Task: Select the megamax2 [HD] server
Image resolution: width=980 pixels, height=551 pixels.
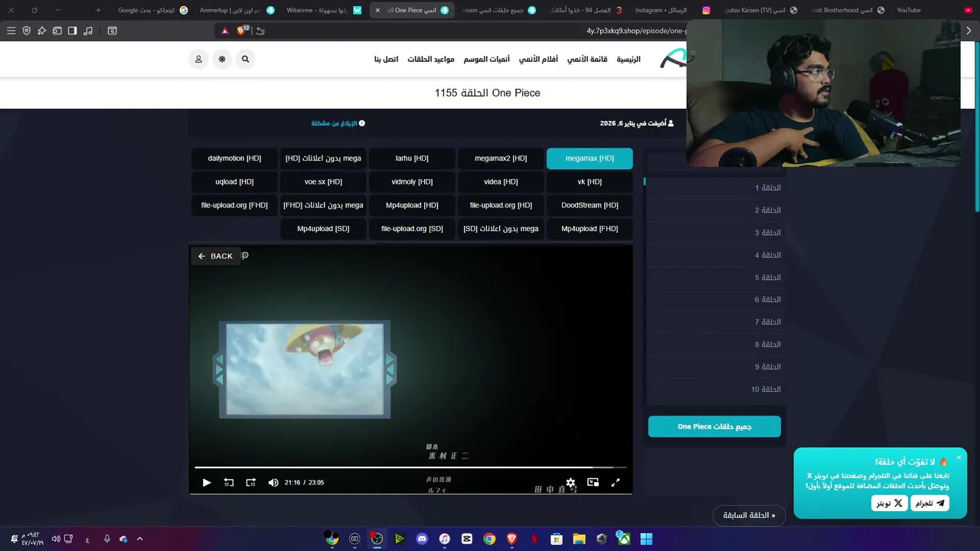Action: [501, 158]
